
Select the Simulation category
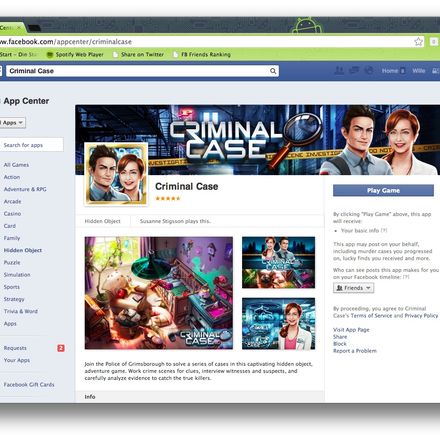(x=17, y=275)
